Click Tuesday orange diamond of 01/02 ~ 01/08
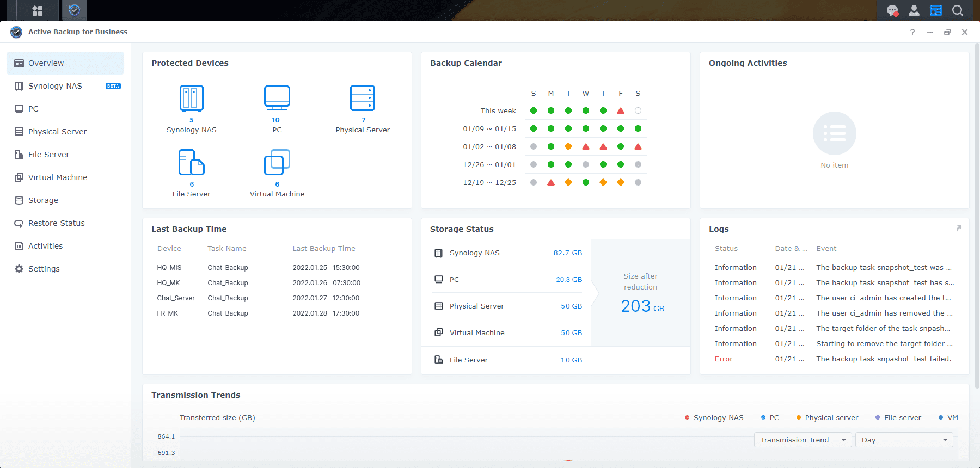The width and height of the screenshot is (980, 468). 568,146
